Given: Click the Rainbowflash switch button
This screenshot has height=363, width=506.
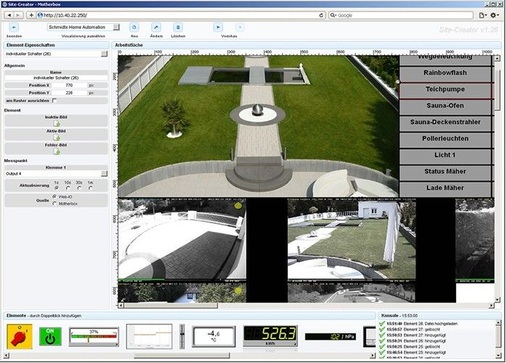Looking at the screenshot, I should pyautogui.click(x=445, y=74).
